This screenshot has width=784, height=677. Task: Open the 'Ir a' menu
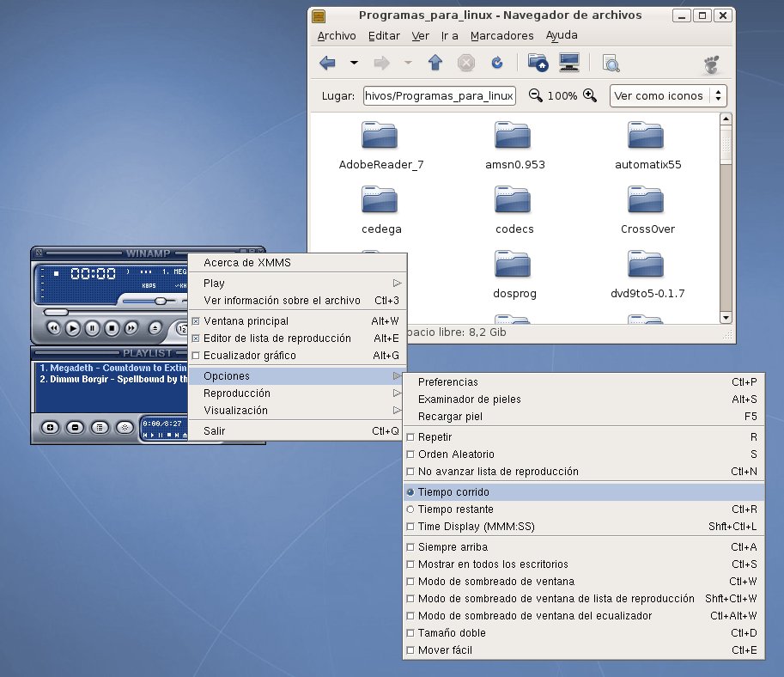coord(449,36)
